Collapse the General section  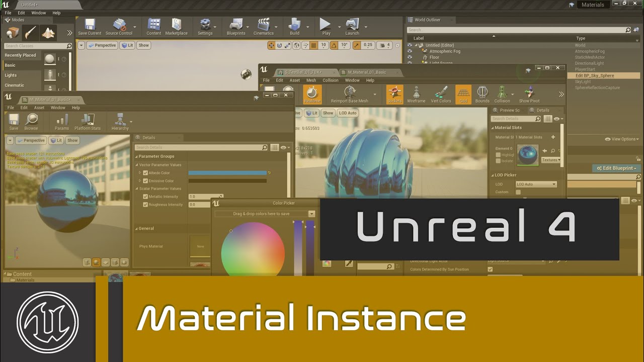pyautogui.click(x=136, y=228)
